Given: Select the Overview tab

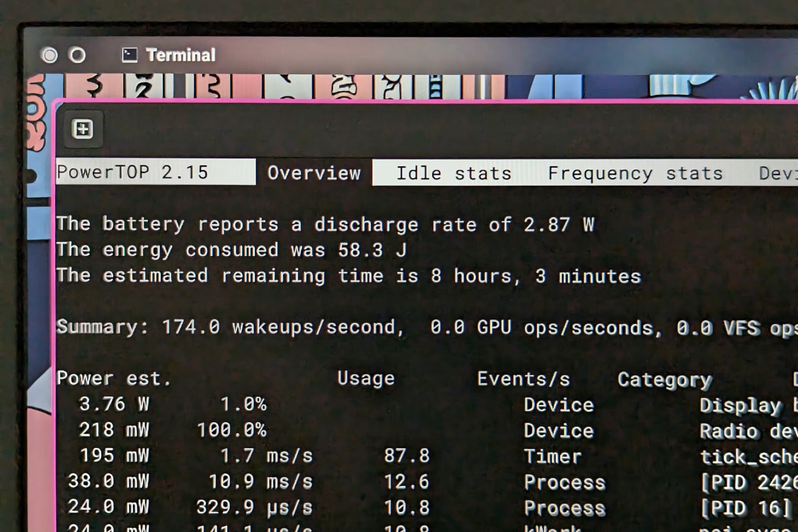Looking at the screenshot, I should coord(314,172).
